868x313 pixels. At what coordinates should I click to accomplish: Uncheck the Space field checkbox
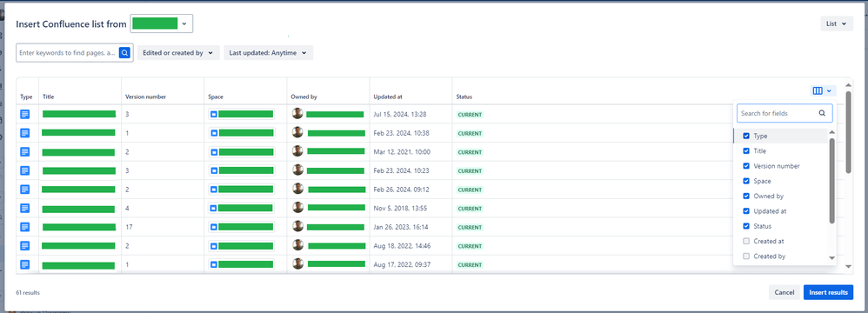coord(746,181)
